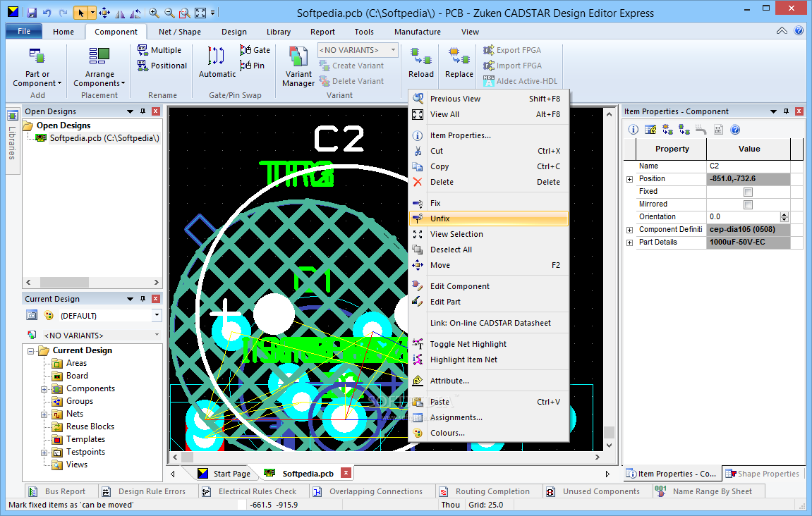This screenshot has width=812, height=516.
Task: Select Reuse Blocks in Current Design tree
Action: [x=90, y=426]
